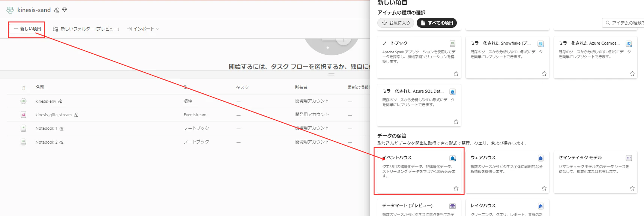
Task: Open Notebook 2 from the list
Action: (47, 142)
